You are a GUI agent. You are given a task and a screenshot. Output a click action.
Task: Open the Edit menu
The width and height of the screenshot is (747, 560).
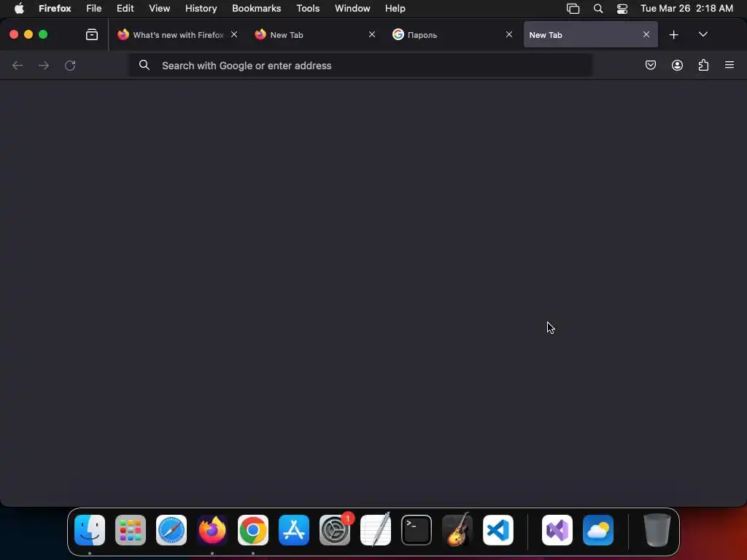(125, 8)
